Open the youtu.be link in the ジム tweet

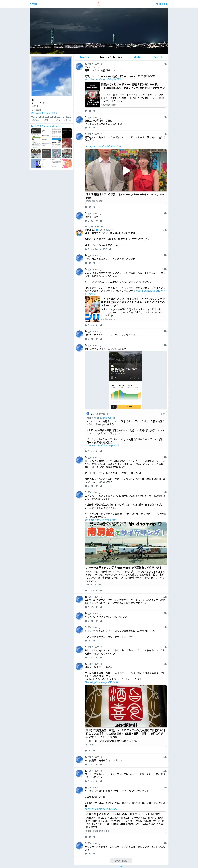(x=151, y=291)
